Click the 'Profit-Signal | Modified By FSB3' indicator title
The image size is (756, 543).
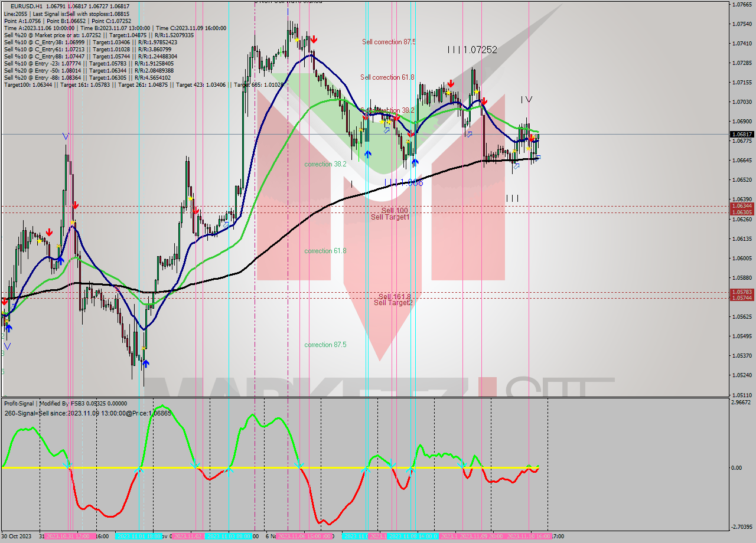pos(64,403)
